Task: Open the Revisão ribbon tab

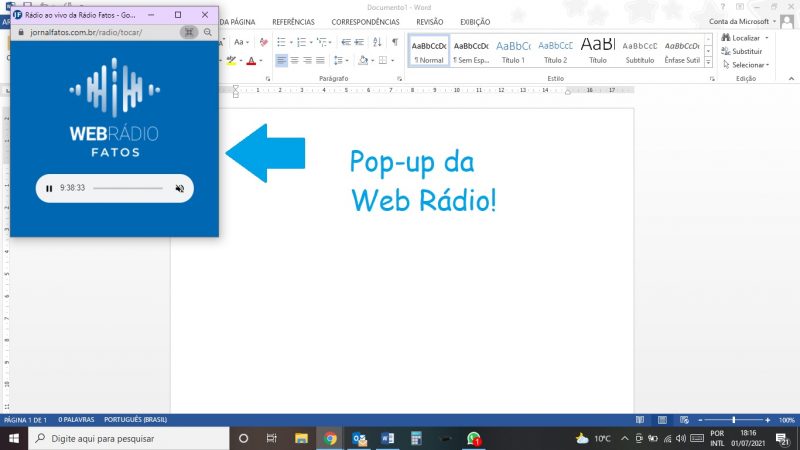Action: coord(430,22)
